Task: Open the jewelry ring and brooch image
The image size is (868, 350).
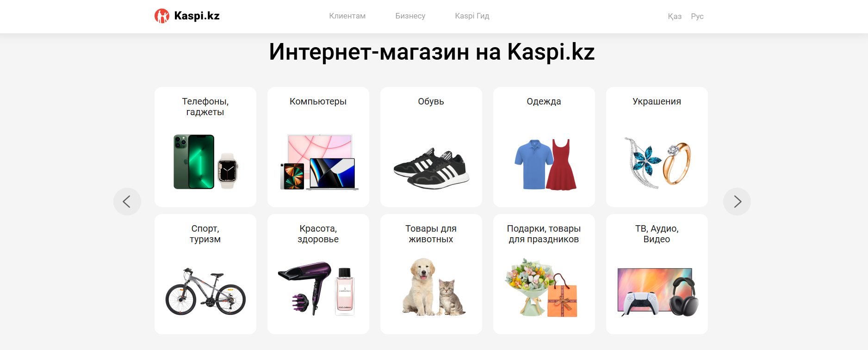Action: (657, 163)
